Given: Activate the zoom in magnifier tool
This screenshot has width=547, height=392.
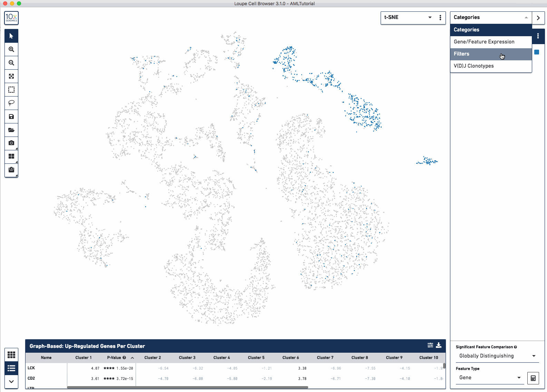Looking at the screenshot, I should (x=11, y=49).
